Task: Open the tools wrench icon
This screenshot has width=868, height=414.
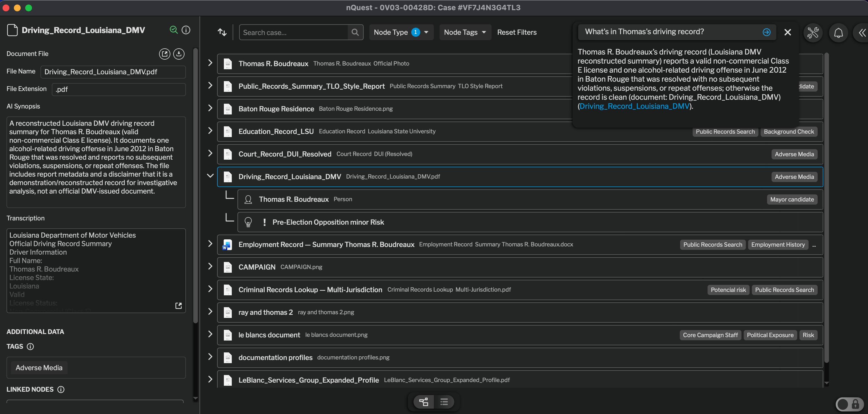Action: 813,33
